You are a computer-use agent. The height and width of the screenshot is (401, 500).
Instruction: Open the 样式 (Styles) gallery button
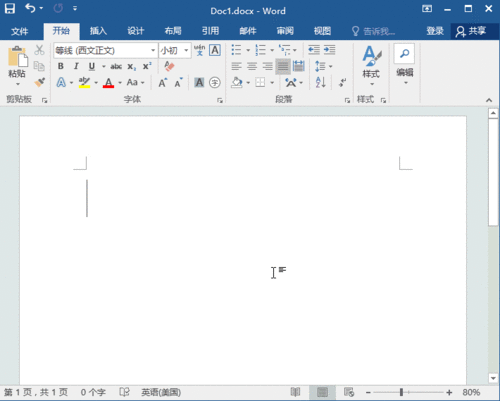pos(371,65)
